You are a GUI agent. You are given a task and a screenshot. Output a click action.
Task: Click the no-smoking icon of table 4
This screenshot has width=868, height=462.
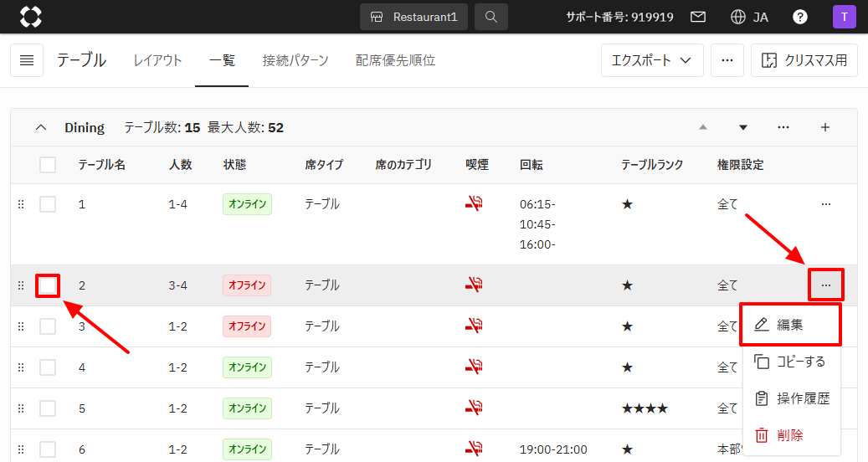click(x=474, y=367)
